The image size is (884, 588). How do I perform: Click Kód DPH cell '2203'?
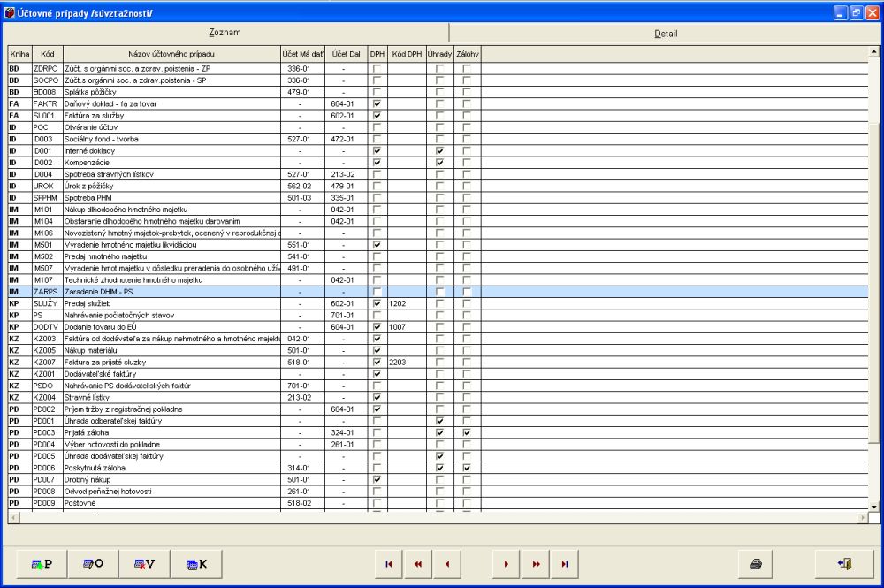pos(407,362)
